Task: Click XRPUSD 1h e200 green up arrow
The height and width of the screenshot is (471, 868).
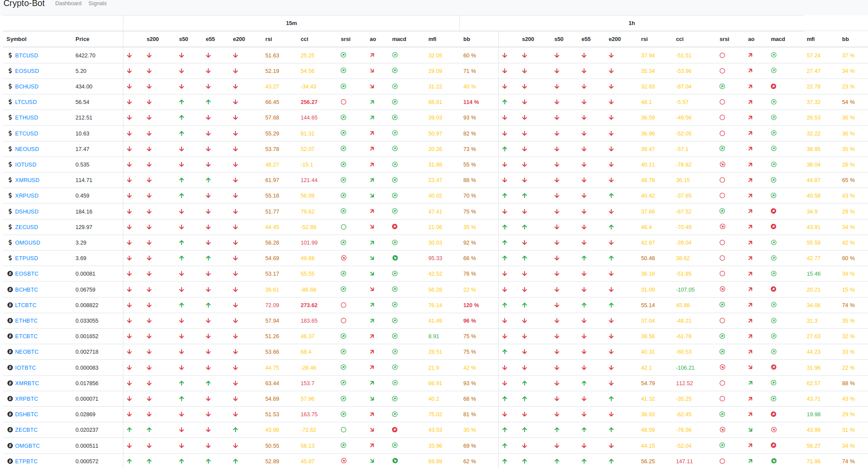Action: click(x=611, y=195)
